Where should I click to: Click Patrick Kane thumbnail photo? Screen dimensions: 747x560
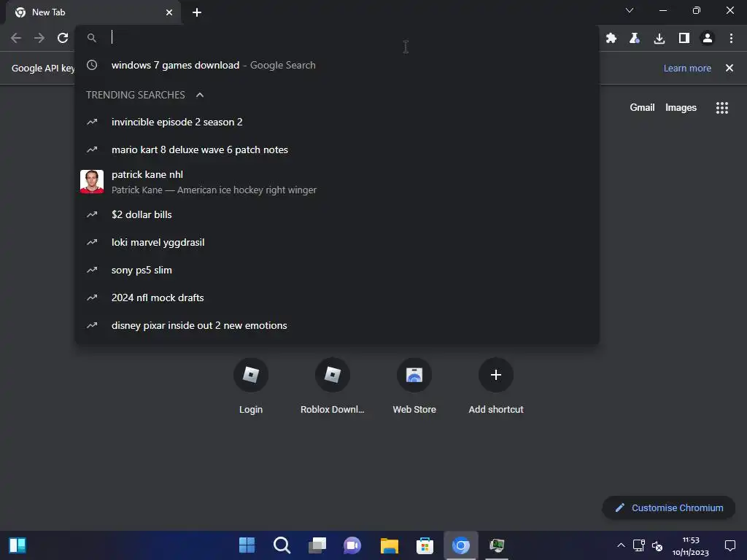(91, 182)
